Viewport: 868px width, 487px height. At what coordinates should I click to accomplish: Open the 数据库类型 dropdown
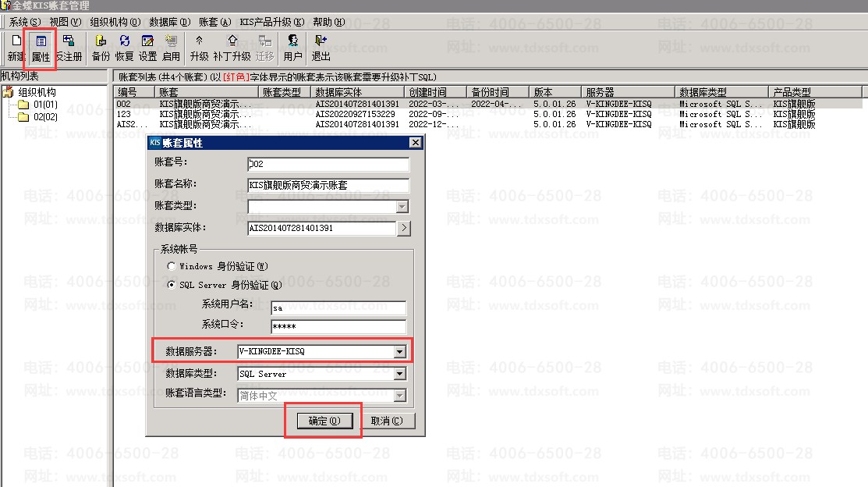(399, 374)
